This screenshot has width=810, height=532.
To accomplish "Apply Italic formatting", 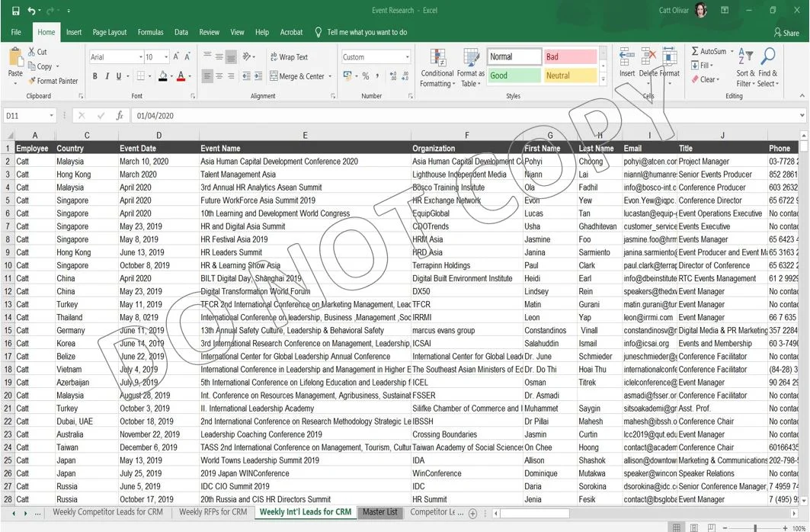I will [x=107, y=76].
